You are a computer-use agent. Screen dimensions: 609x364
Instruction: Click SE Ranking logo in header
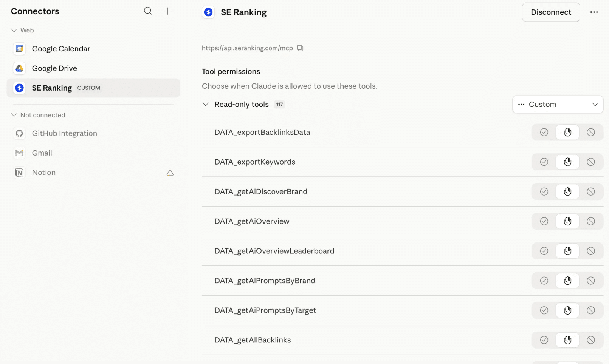pos(208,12)
